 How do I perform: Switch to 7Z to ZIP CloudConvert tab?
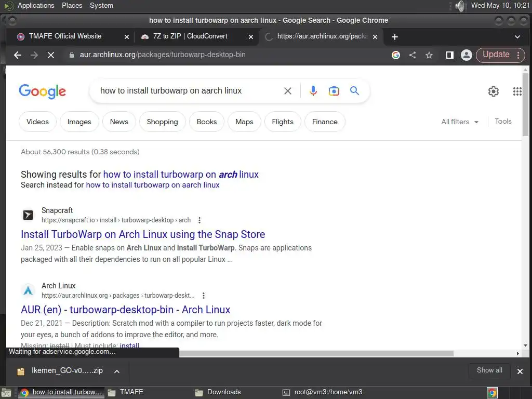(190, 36)
